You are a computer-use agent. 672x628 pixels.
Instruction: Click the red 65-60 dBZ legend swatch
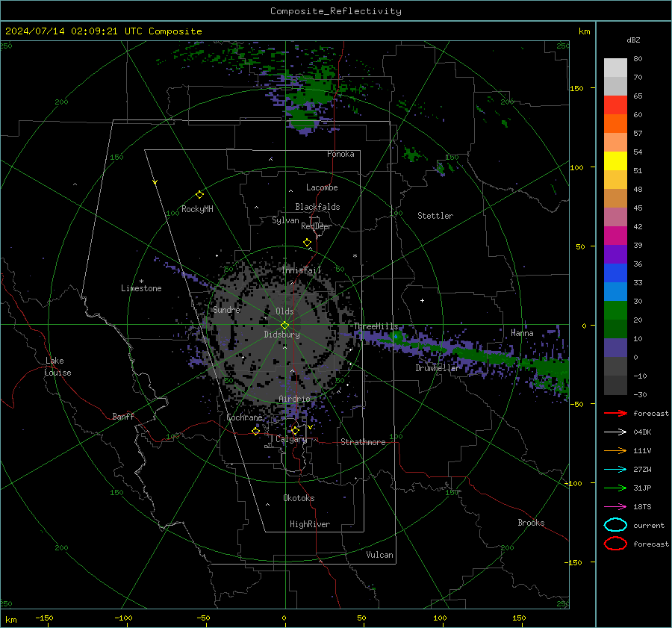pos(615,105)
